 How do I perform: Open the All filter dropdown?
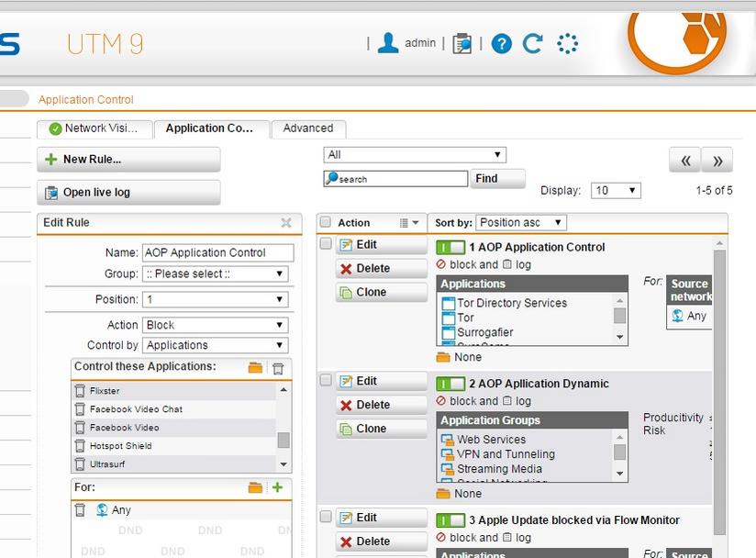[x=415, y=155]
